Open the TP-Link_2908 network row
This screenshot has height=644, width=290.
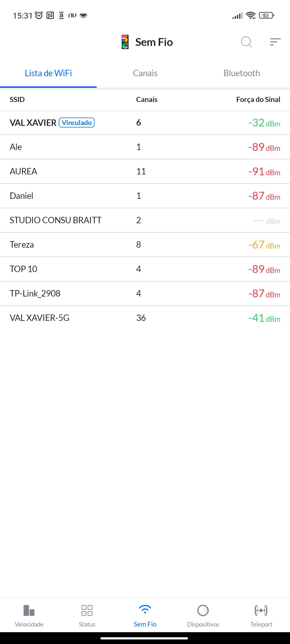145,294
